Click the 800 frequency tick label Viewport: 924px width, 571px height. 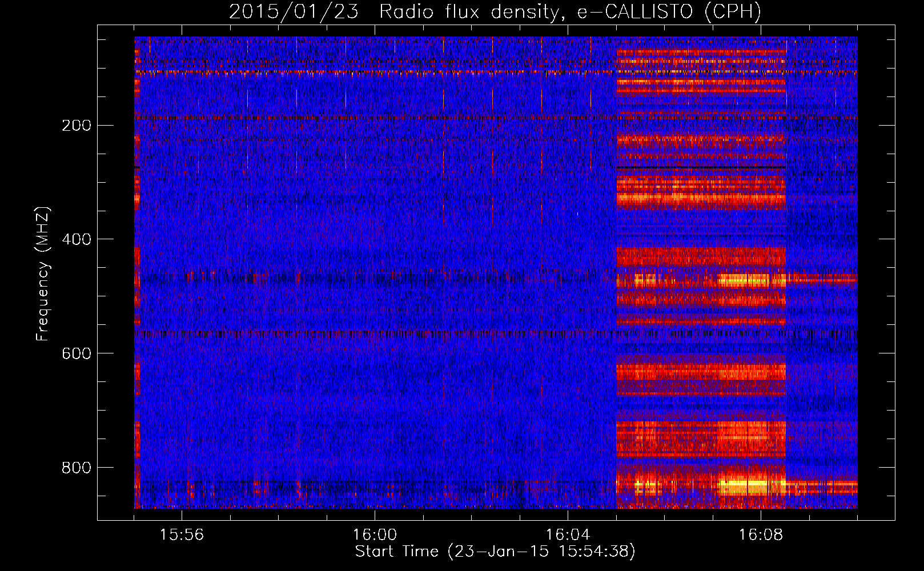(77, 468)
